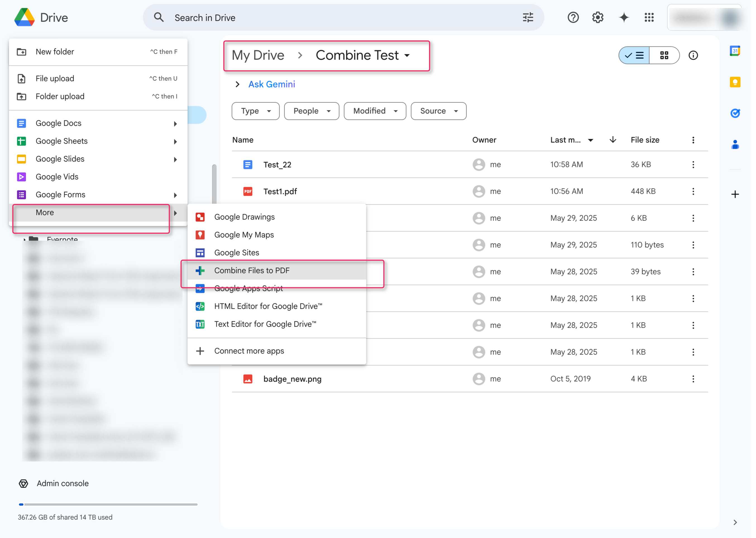Image resolution: width=756 pixels, height=538 pixels.
Task: Open the account profile button
Action: 704,18
